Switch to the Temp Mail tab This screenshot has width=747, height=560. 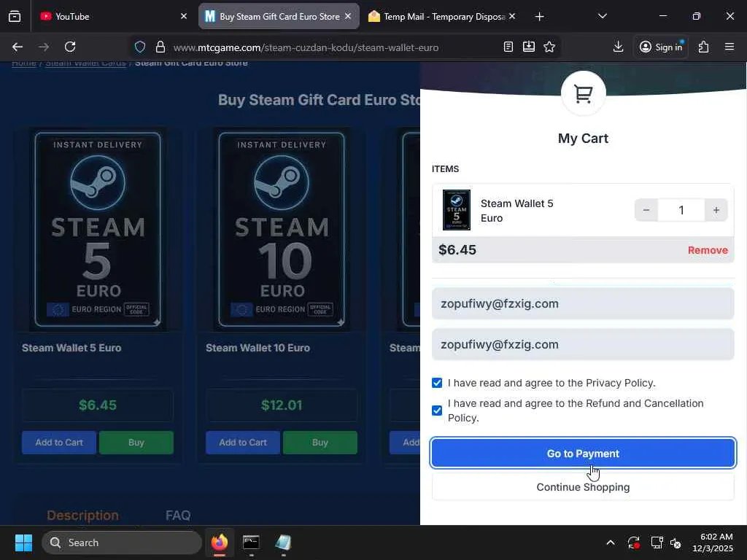coord(441,16)
